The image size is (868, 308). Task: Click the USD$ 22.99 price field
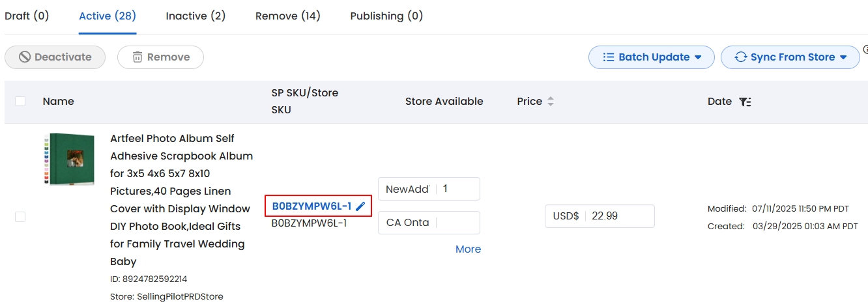[600, 216]
